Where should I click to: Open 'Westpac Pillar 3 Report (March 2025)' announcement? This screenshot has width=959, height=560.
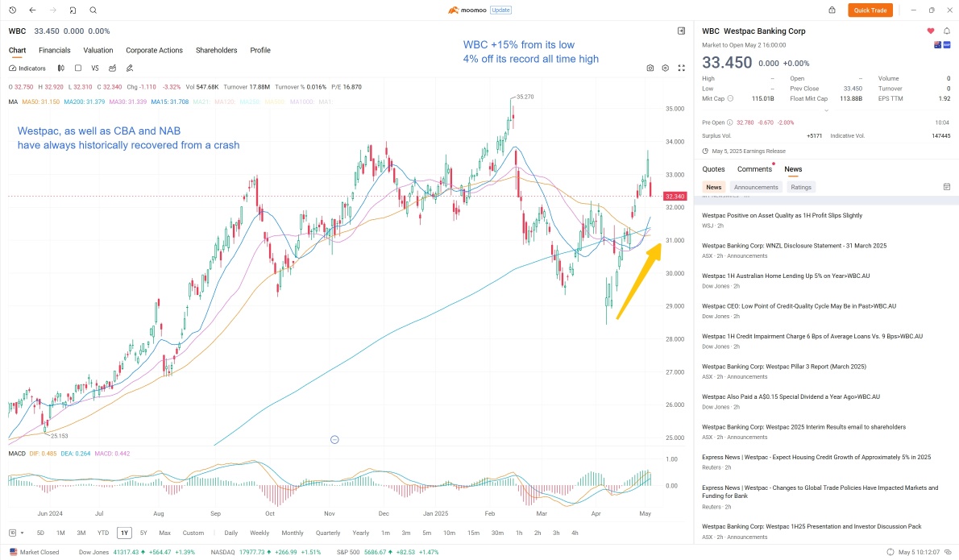tap(784, 367)
